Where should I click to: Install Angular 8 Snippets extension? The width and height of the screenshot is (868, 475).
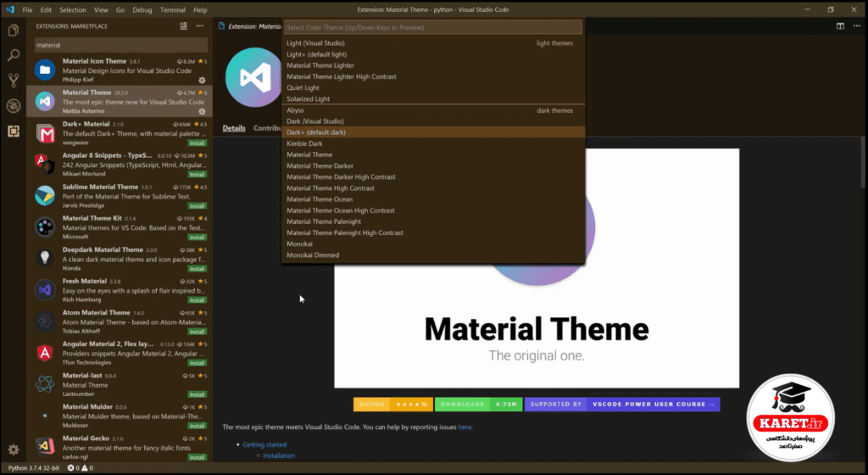point(197,175)
